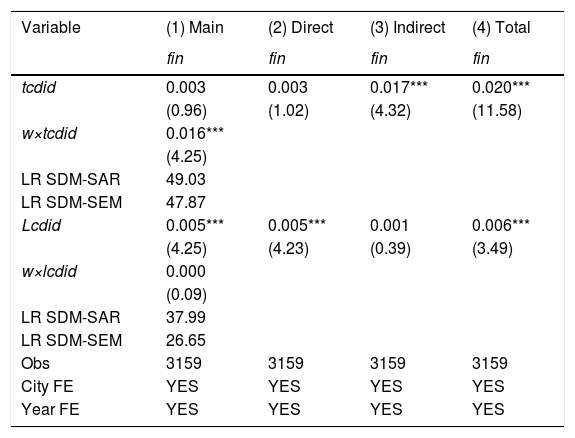Image resolution: width=575 pixels, height=438 pixels.
Task: Click the Lcdid row label
Action: click(x=41, y=225)
